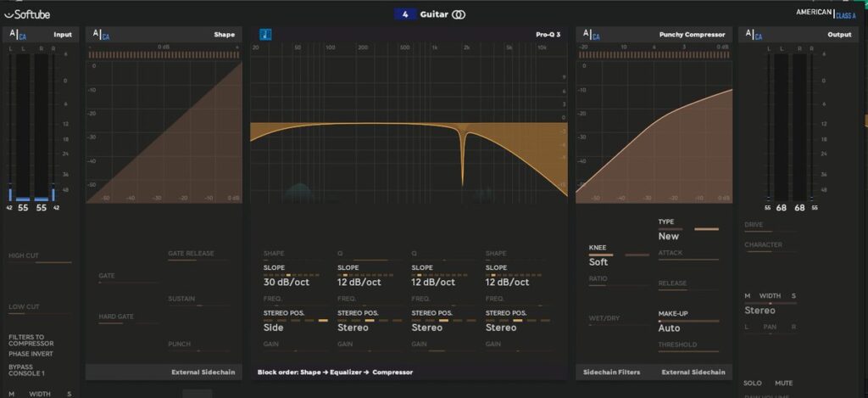Open the 30 dB/oct slope selector
This screenshot has height=398, width=868.
[x=286, y=283]
